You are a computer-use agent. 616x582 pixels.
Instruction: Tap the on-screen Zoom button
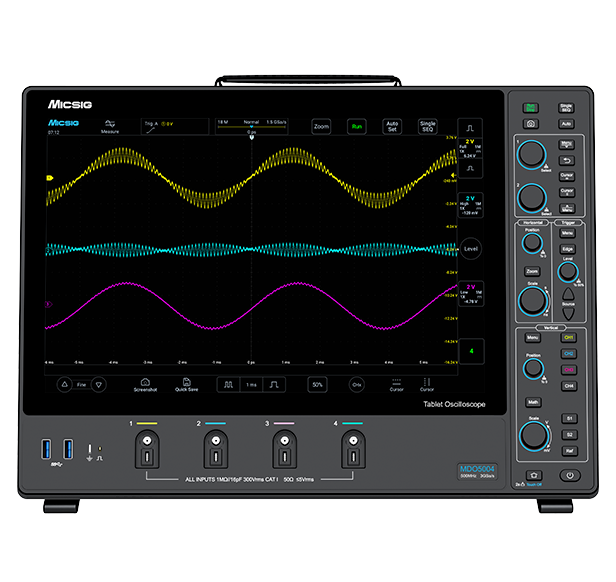coord(321,127)
